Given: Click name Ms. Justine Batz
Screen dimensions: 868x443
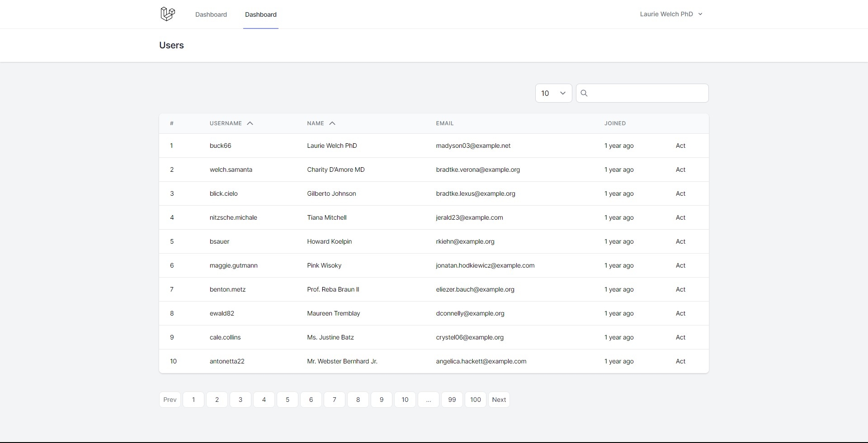Looking at the screenshot, I should pyautogui.click(x=330, y=337).
